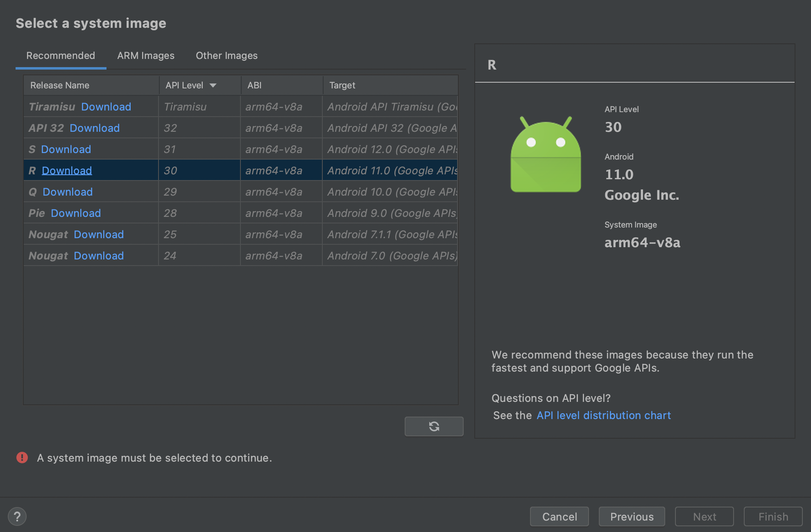Screen dimensions: 811x532
Task: Select the Tiramisu API level cell
Action: [199, 107]
